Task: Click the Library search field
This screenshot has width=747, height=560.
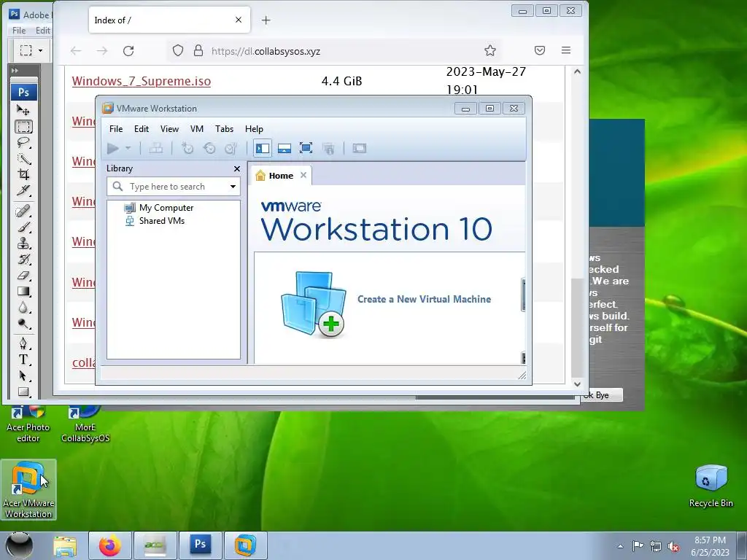Action: tap(174, 187)
